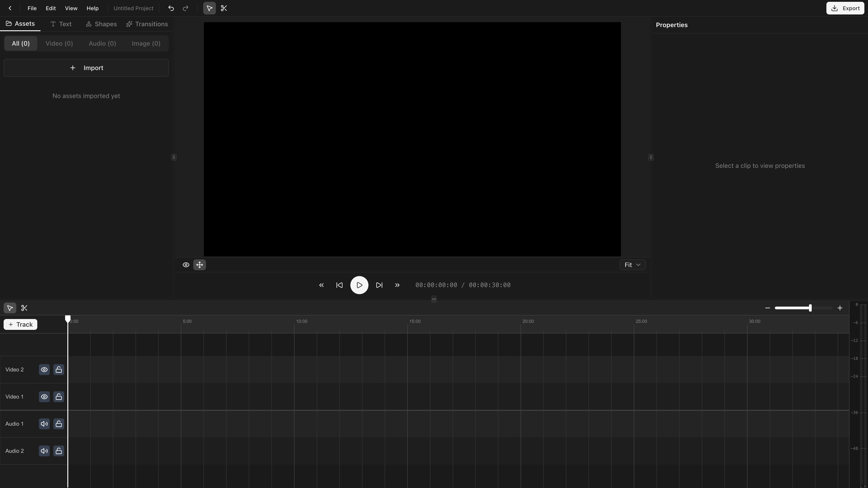The height and width of the screenshot is (488, 868).
Task: Mute the Audio 1 track
Action: pyautogui.click(x=44, y=424)
